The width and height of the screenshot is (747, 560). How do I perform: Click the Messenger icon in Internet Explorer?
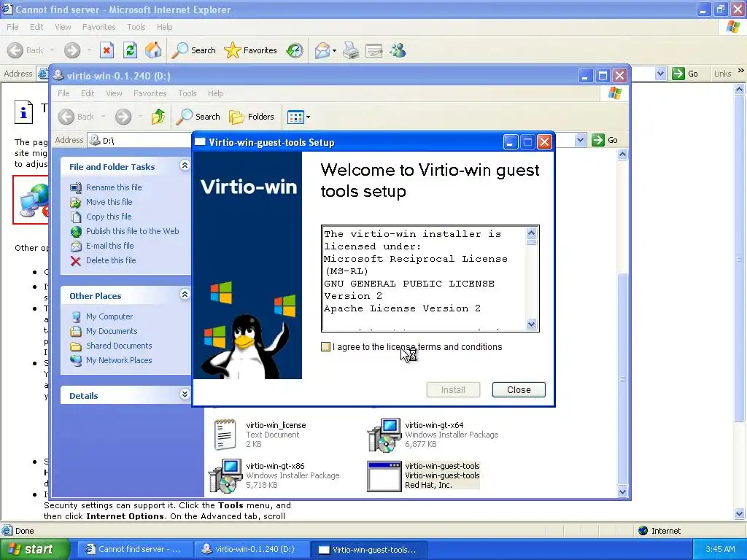[x=398, y=50]
